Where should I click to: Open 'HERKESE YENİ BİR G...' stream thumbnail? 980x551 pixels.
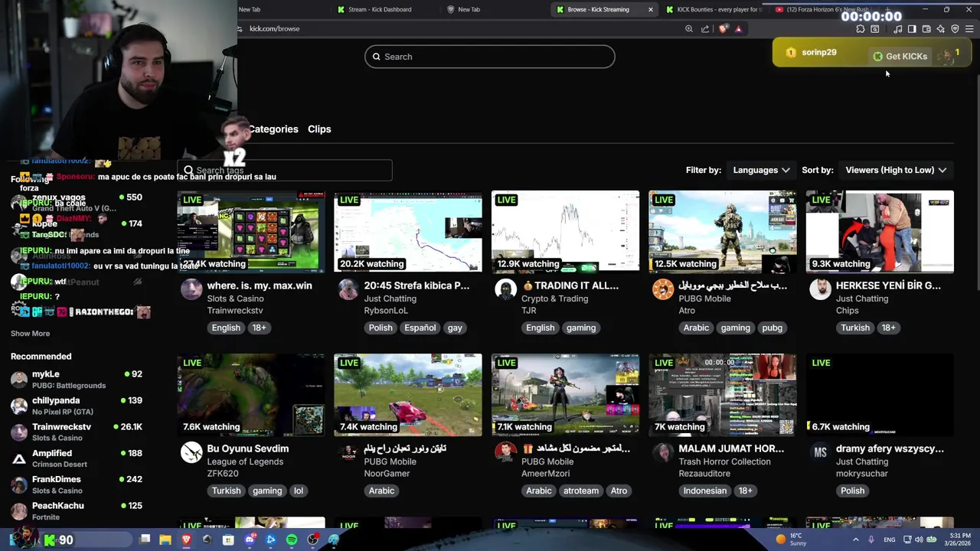880,232
